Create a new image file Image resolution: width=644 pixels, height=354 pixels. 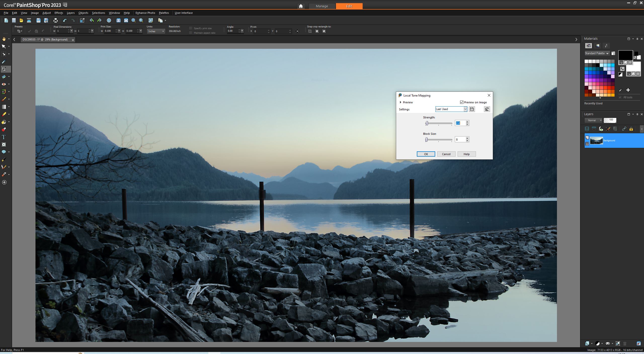coord(6,20)
